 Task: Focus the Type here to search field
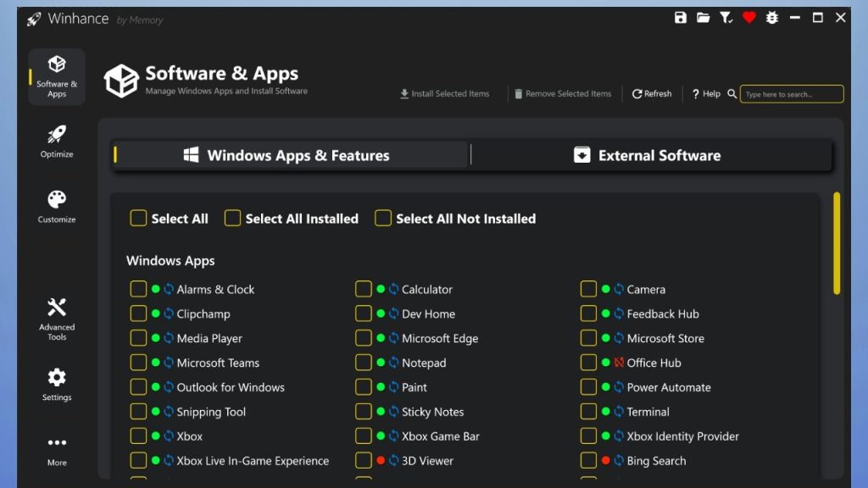pos(792,94)
